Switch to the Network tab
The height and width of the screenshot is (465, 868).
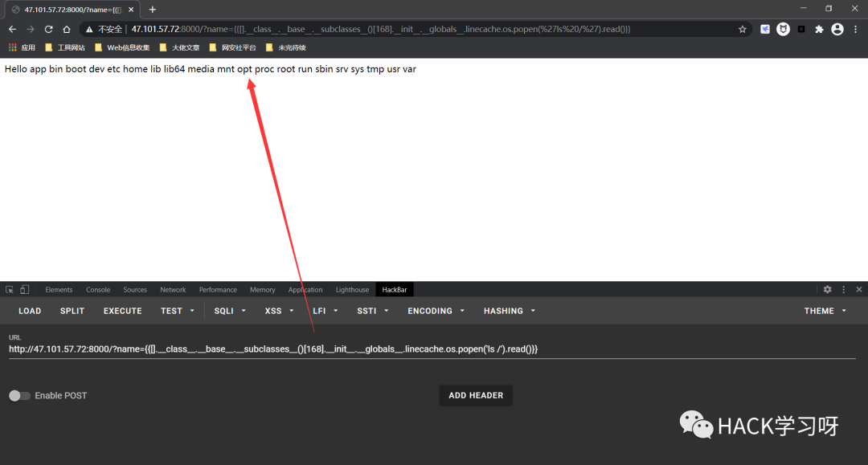173,290
